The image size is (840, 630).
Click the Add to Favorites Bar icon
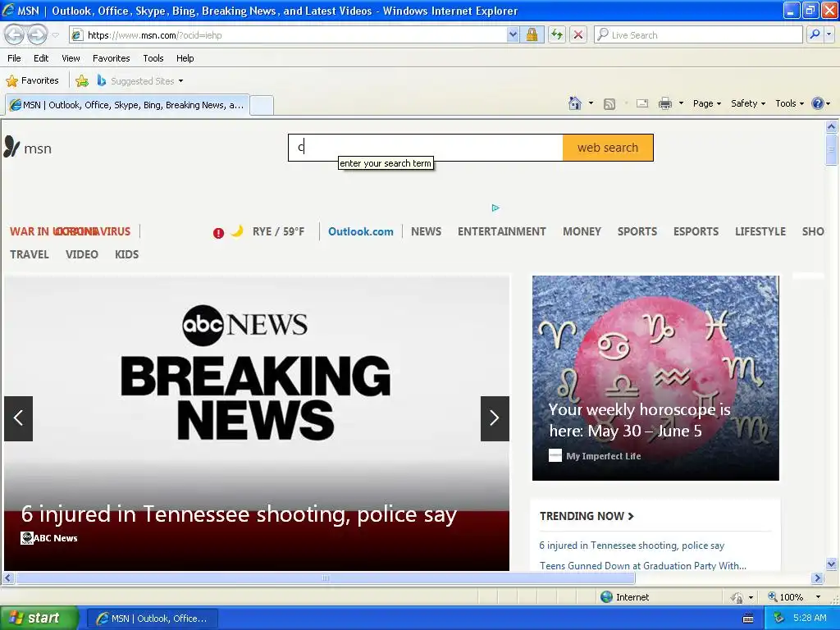[x=82, y=81]
